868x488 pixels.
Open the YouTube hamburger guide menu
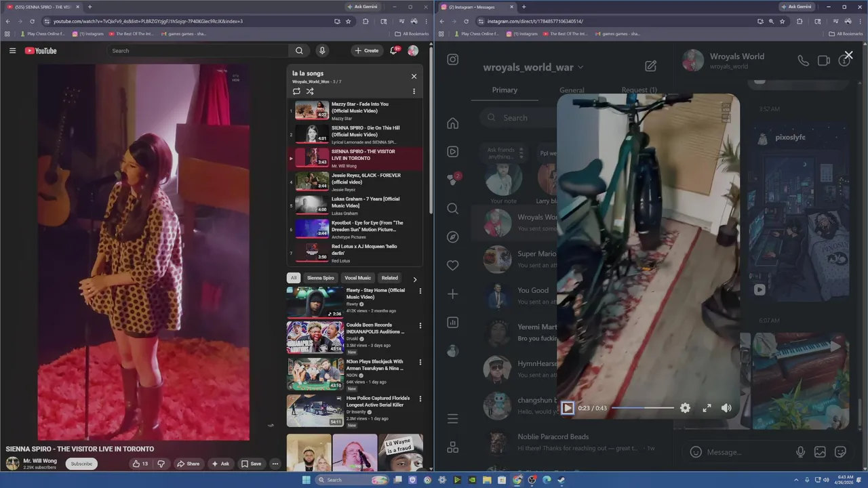12,51
